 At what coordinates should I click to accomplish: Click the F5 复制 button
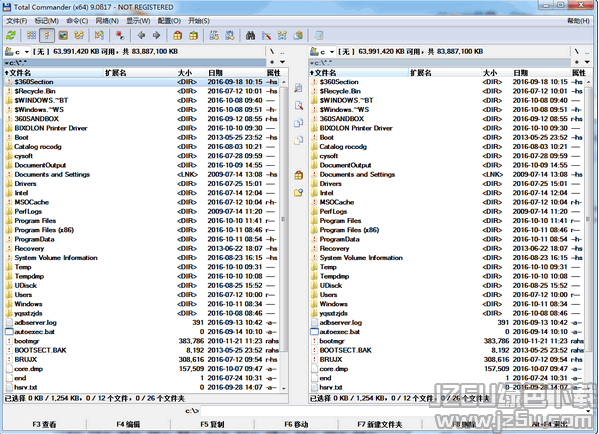click(x=212, y=424)
